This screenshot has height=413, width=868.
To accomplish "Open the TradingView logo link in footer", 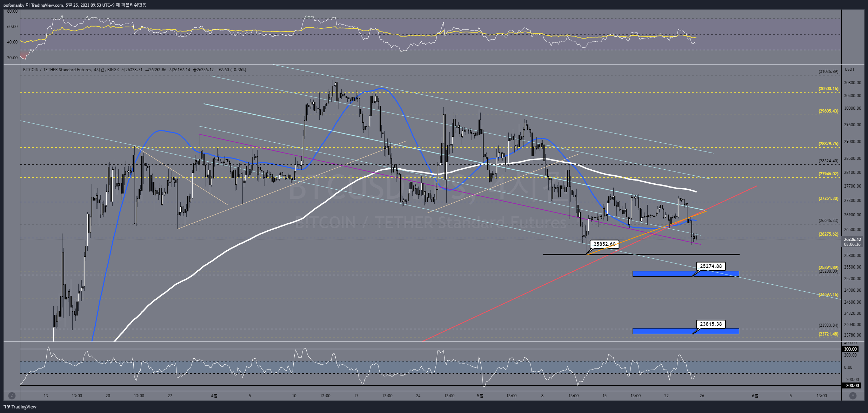I will (x=20, y=407).
